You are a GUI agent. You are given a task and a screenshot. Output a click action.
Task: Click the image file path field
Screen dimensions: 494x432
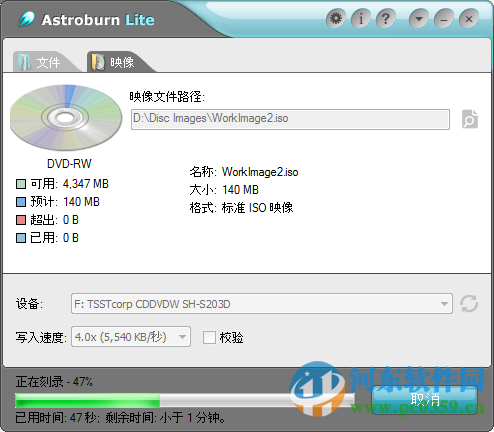pos(290,119)
